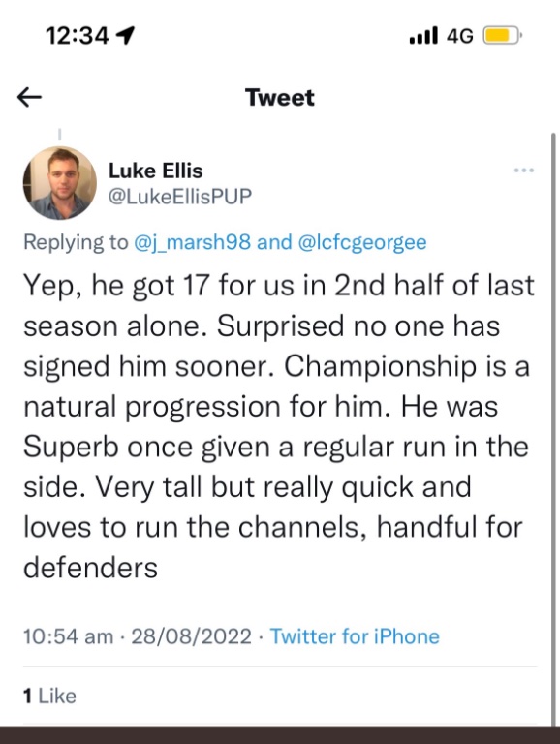Tap the status bar clock 12:34
Screen dimensions: 560x744
click(78, 36)
